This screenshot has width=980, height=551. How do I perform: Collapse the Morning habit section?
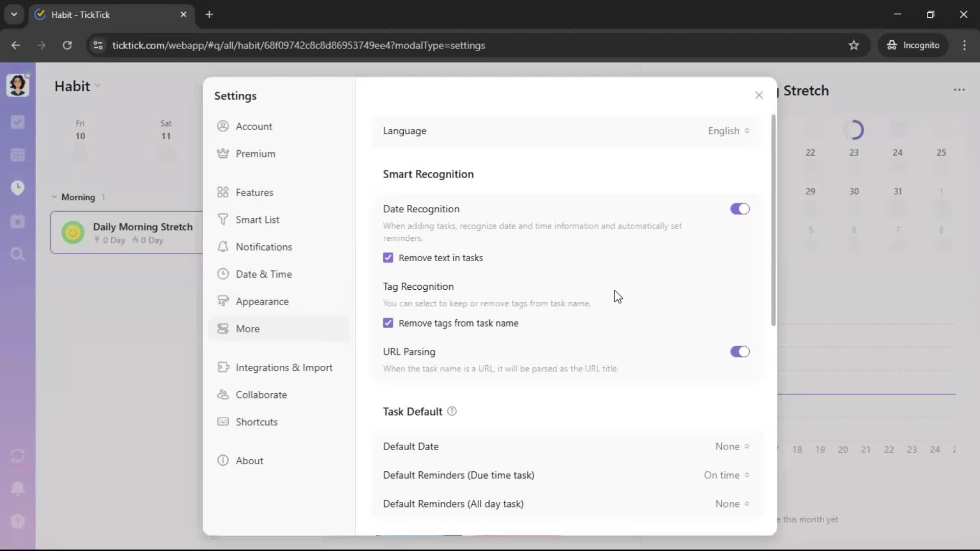point(54,197)
